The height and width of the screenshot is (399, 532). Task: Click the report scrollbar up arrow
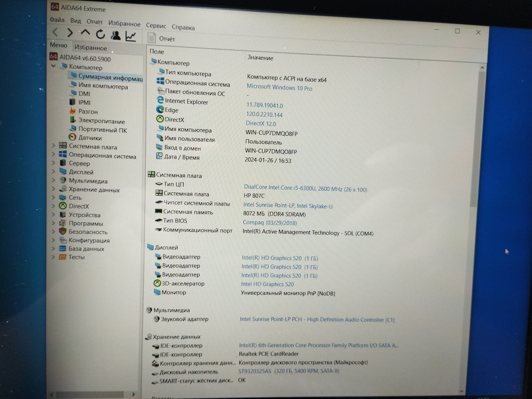coord(482,67)
